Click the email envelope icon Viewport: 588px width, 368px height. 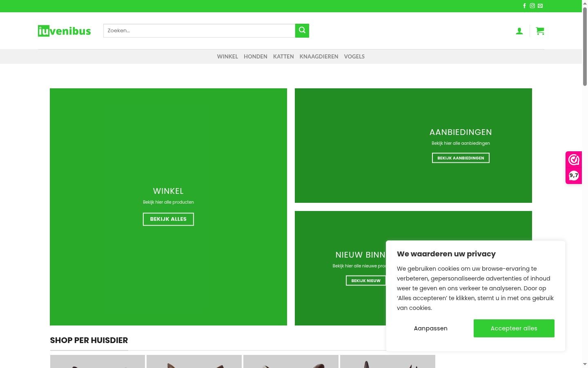[540, 6]
